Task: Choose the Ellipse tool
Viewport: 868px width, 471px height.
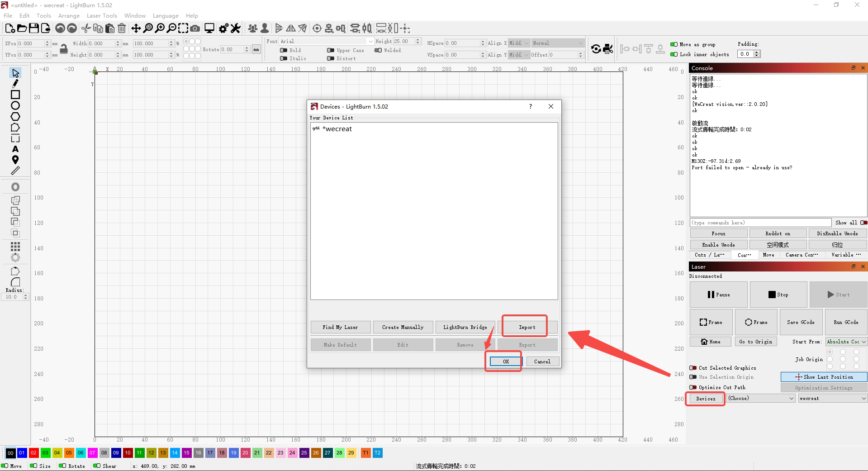Action: 15,105
